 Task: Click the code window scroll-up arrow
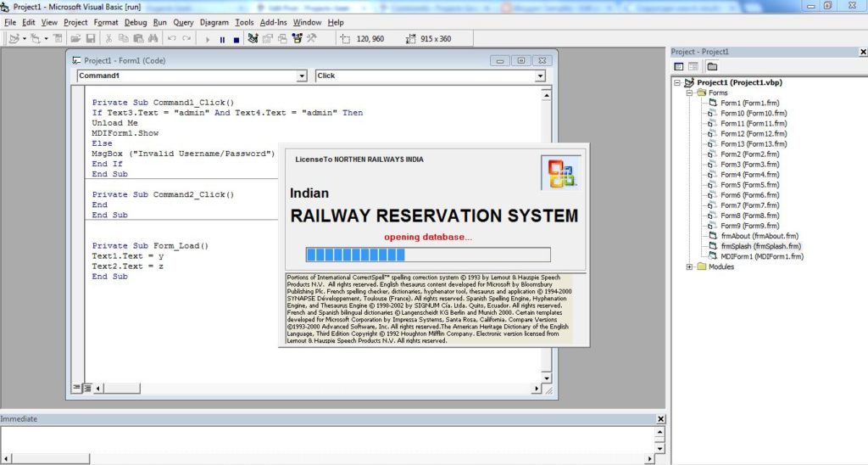click(x=547, y=95)
